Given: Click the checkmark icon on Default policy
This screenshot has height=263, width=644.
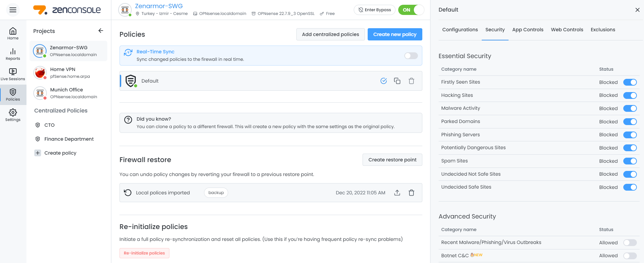Looking at the screenshot, I should coord(384,81).
